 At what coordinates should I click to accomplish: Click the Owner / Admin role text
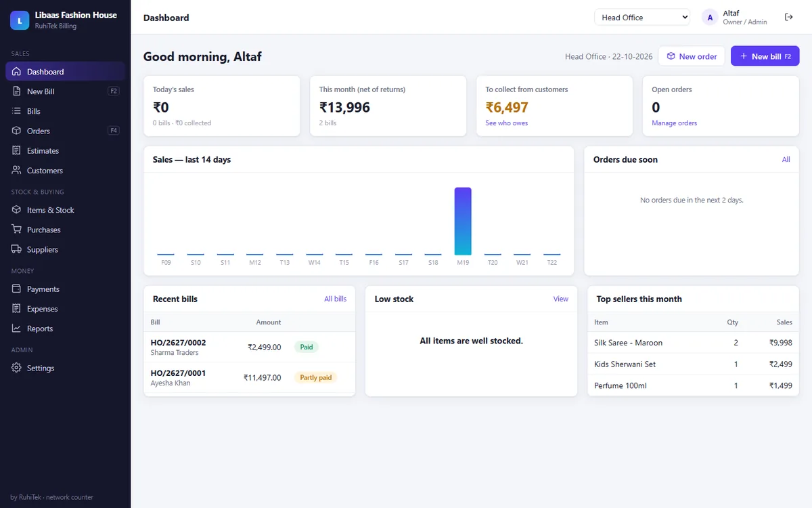tap(745, 22)
